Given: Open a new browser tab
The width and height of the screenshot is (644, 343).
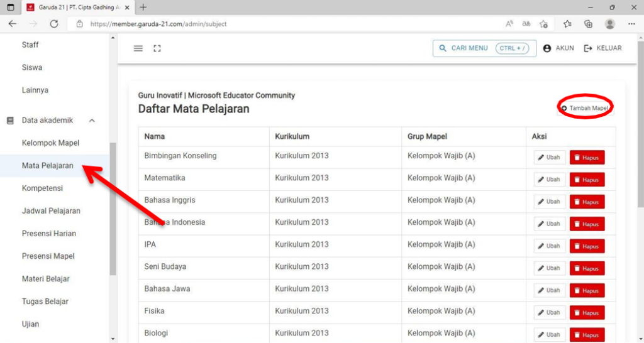Looking at the screenshot, I should [143, 7].
